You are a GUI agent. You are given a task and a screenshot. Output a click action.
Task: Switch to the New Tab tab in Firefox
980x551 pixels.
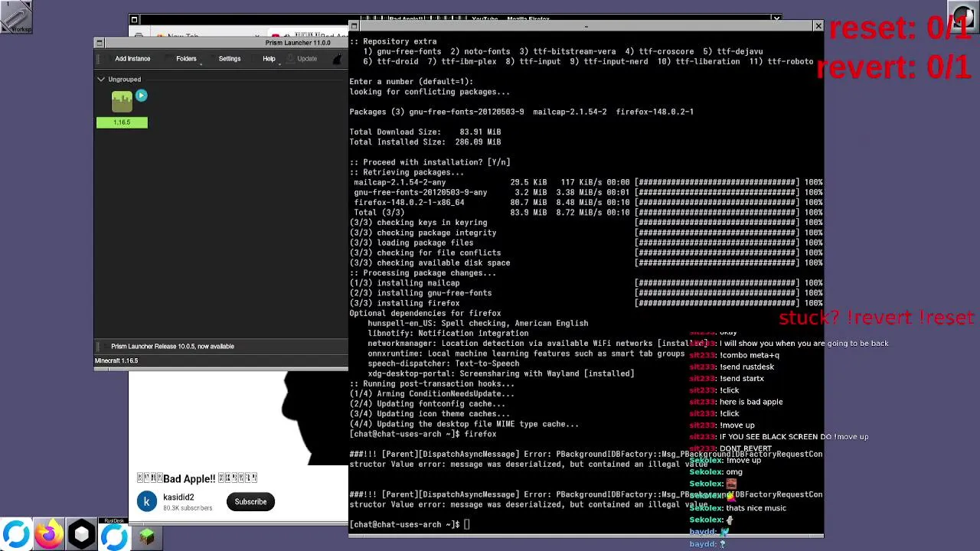click(x=182, y=36)
